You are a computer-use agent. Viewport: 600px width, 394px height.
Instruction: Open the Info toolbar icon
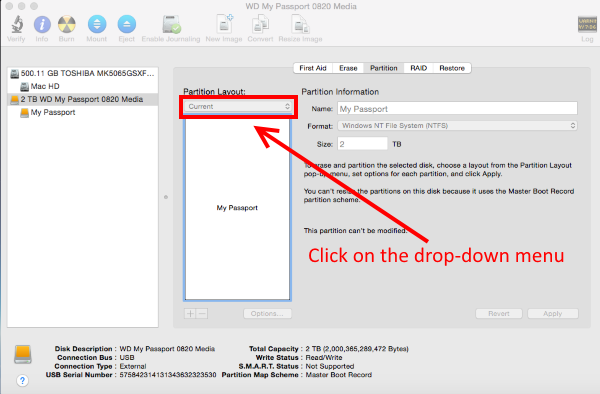(42, 24)
